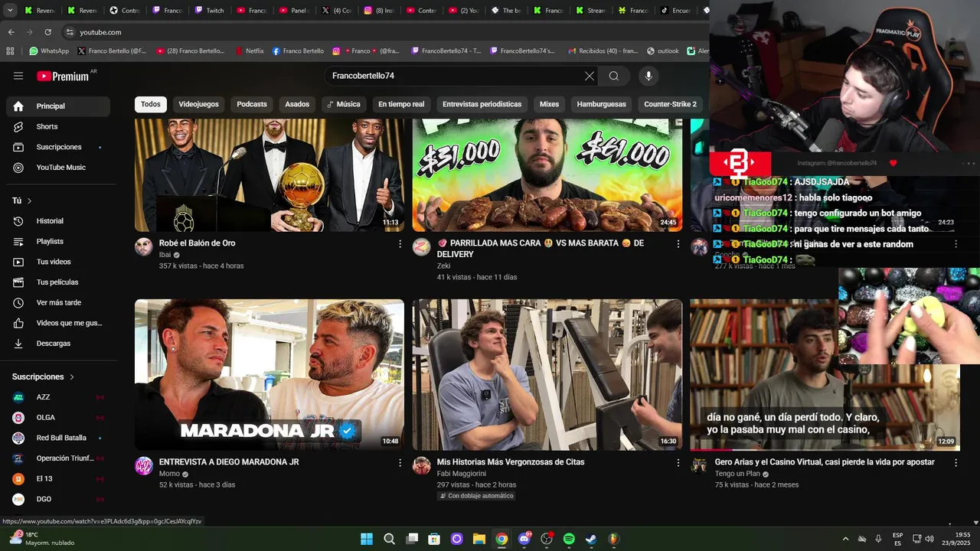Image resolution: width=980 pixels, height=551 pixels.
Task: Select the Podcasts filter chip
Action: point(252,104)
